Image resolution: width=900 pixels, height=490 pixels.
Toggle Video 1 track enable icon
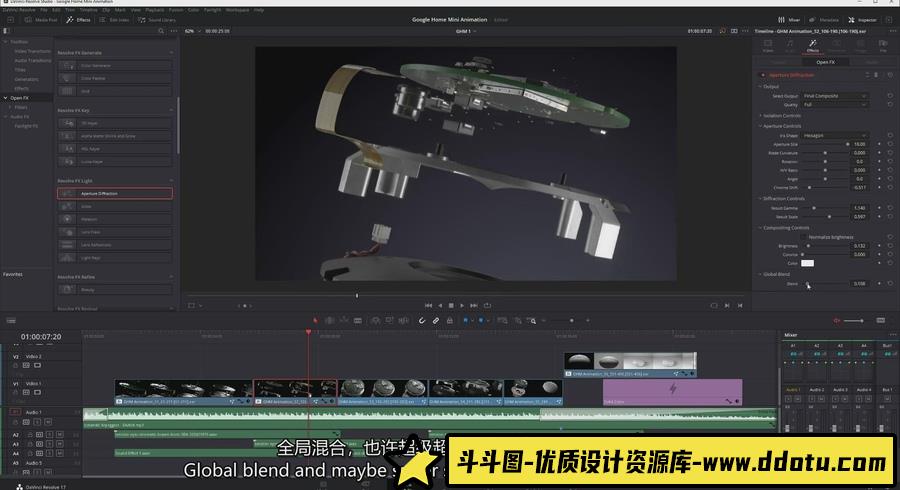tap(37, 392)
